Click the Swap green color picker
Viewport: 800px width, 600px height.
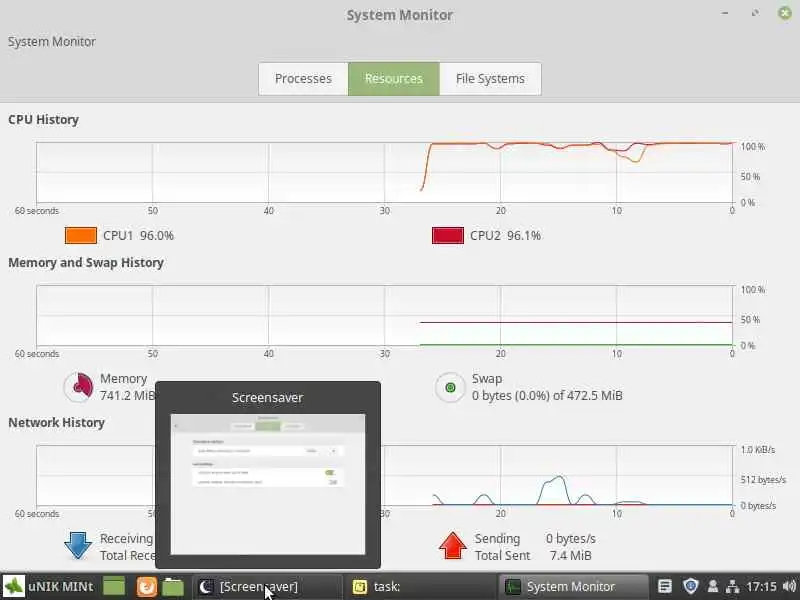[450, 387]
